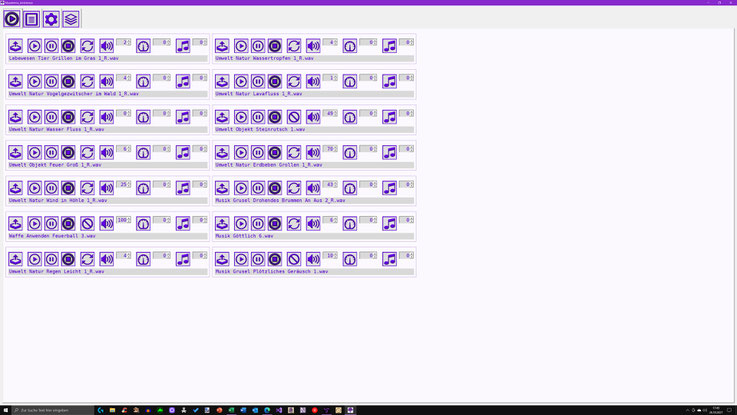Play the Grillen im Gras sound
Screen dimensions: 737x415
point(34,46)
